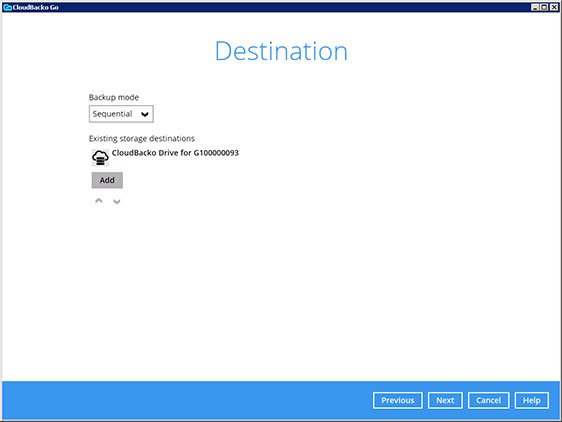The height and width of the screenshot is (422, 562).
Task: Move destination down with the down chevron
Action: click(x=116, y=201)
